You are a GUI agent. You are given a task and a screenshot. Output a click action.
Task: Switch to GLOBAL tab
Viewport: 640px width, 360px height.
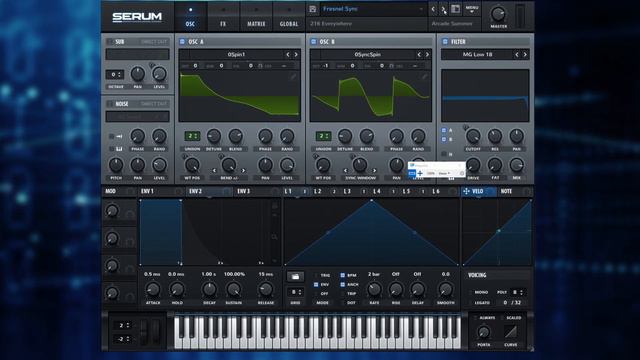pos(289,17)
